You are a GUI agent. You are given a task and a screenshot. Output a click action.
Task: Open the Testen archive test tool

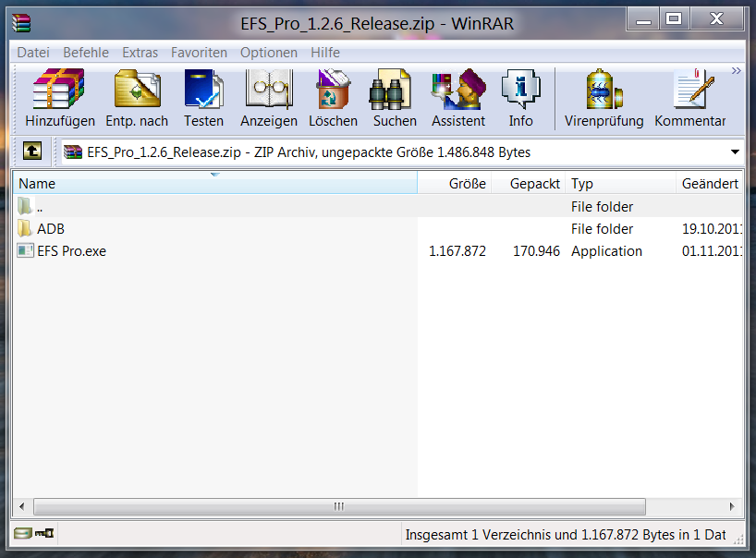pyautogui.click(x=203, y=97)
